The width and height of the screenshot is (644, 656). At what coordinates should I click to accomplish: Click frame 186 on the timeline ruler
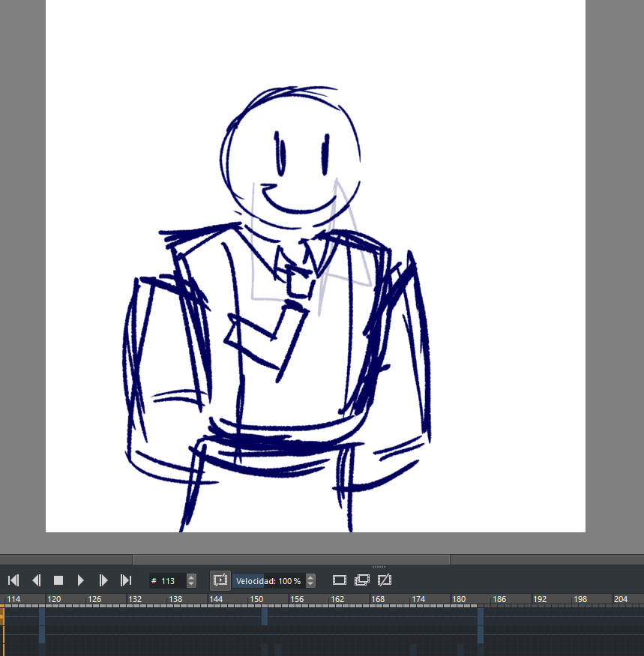pyautogui.click(x=499, y=599)
